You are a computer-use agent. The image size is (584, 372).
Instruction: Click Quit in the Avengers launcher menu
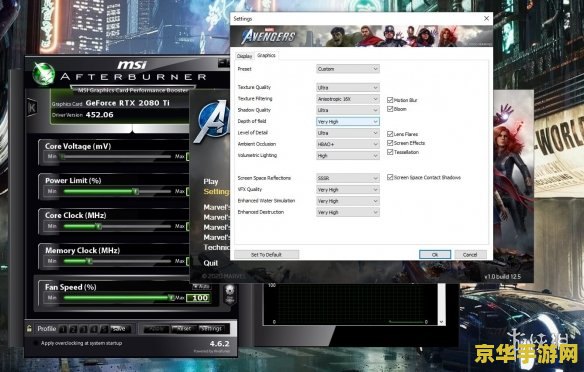[x=210, y=263]
